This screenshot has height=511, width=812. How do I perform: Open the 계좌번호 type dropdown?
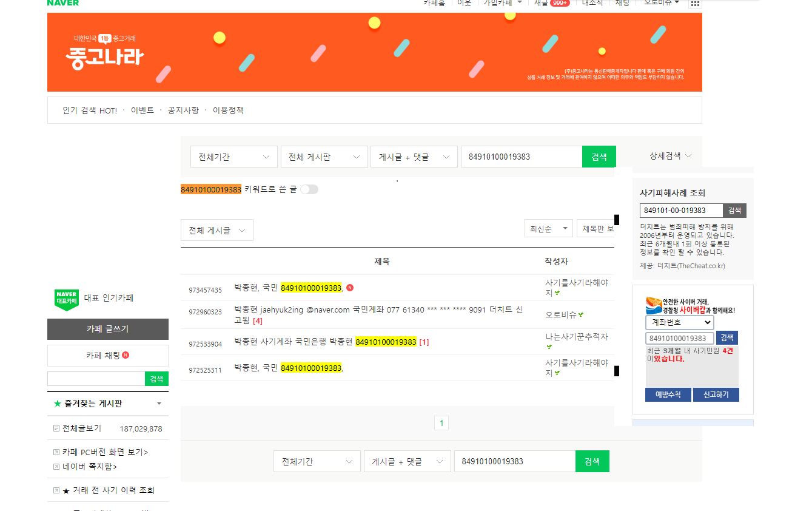click(680, 323)
